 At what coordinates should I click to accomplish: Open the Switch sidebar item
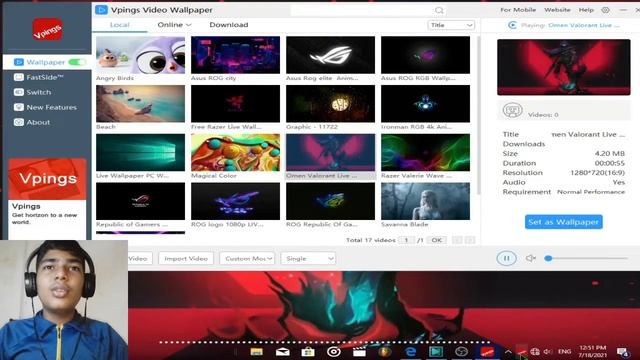(33, 92)
